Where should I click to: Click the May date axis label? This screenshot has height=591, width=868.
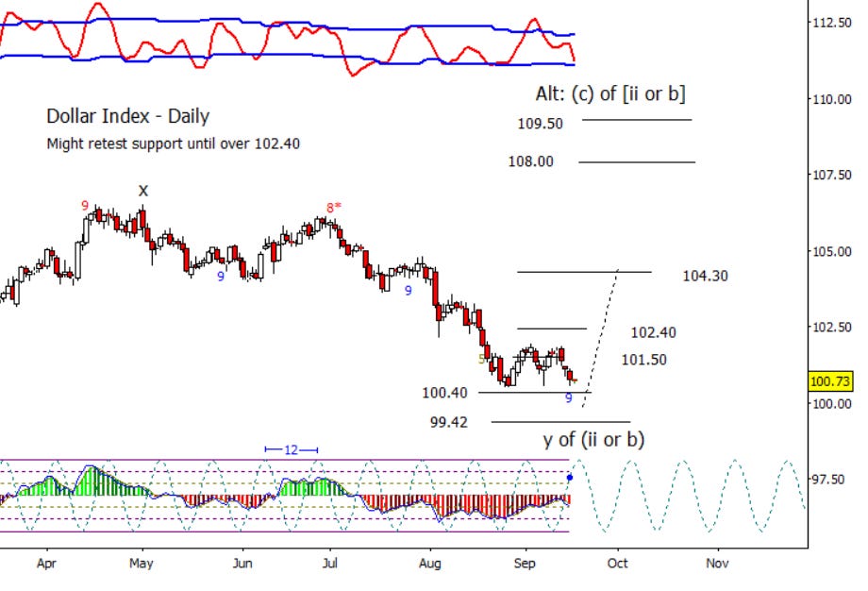coord(141,564)
